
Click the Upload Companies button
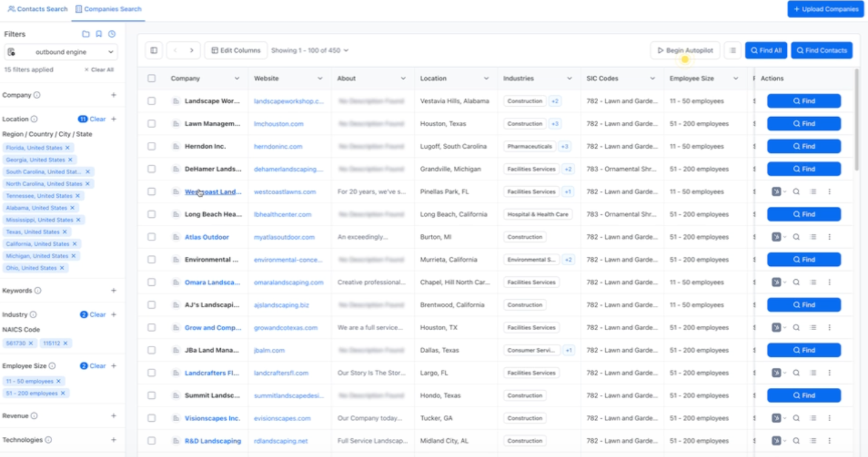point(825,9)
